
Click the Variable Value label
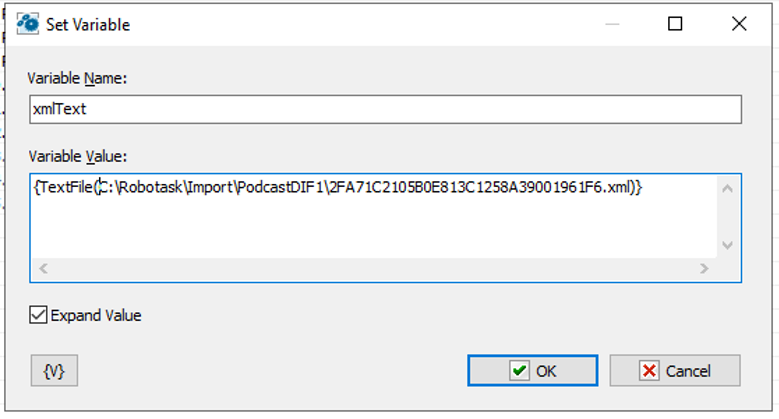78,157
